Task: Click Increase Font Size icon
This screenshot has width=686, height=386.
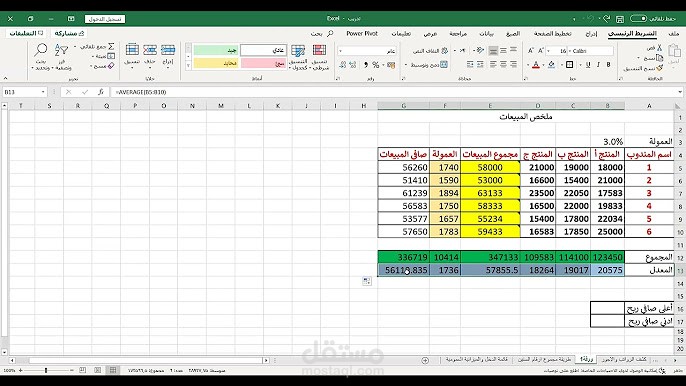Action: pyautogui.click(x=541, y=51)
